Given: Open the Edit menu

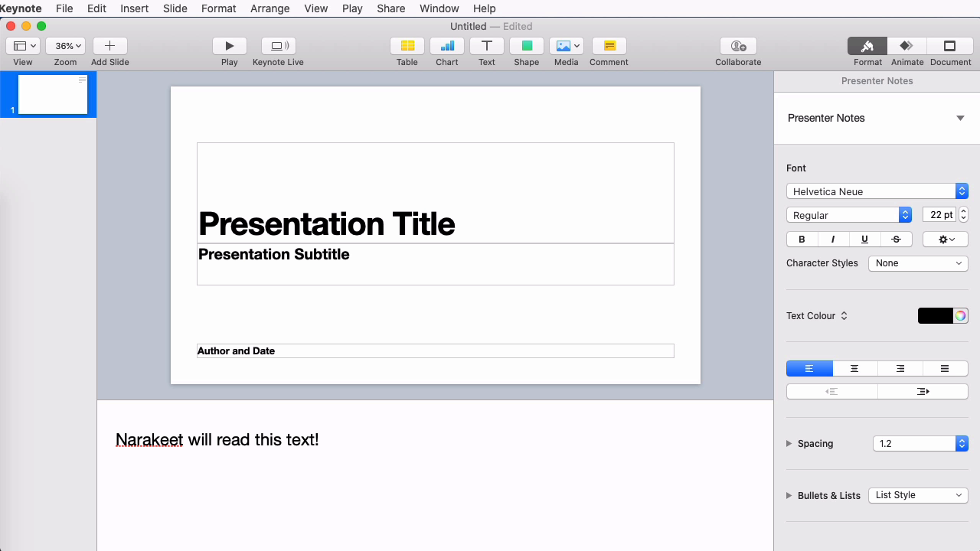Looking at the screenshot, I should [96, 8].
